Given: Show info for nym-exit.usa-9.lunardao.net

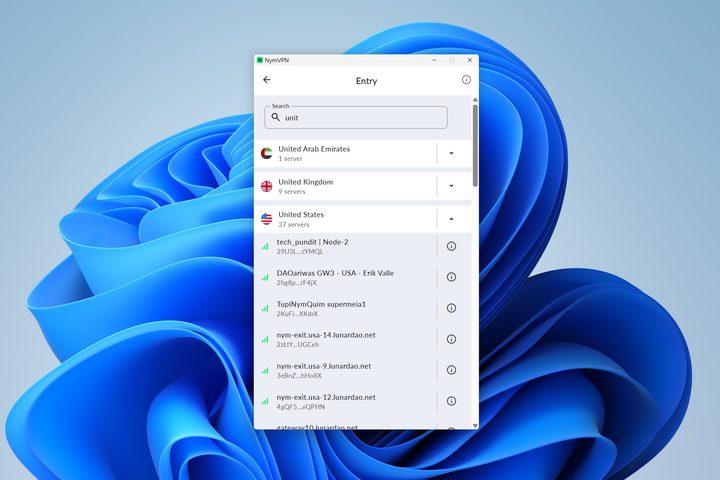Looking at the screenshot, I should point(451,370).
